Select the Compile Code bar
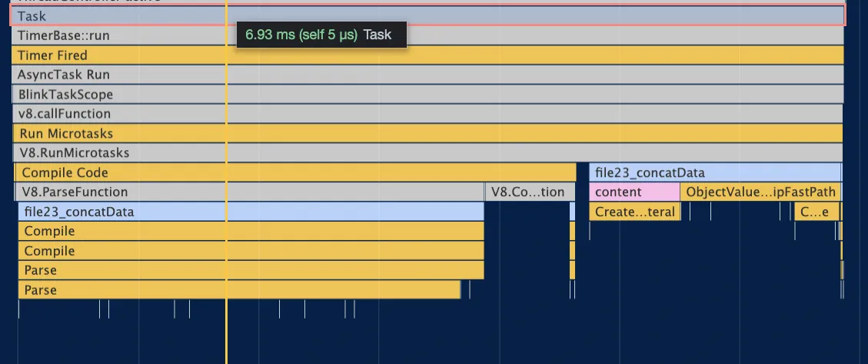 295,172
